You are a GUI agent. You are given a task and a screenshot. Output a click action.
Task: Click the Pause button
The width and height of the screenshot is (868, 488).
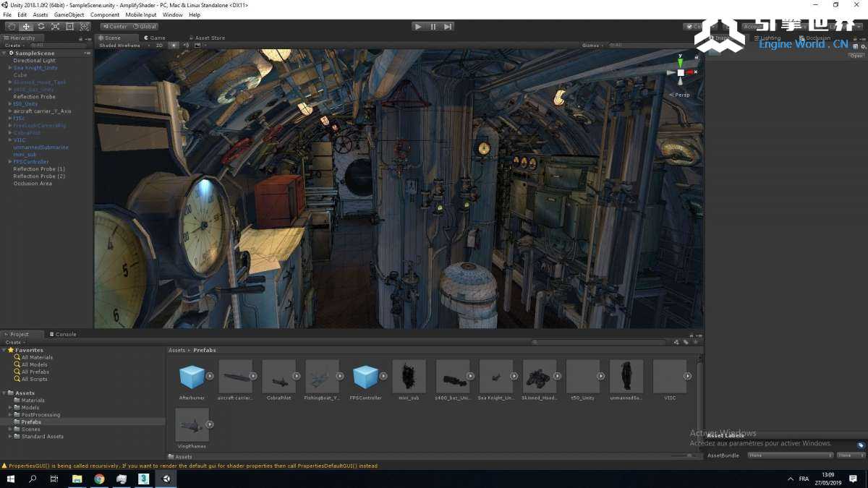433,27
